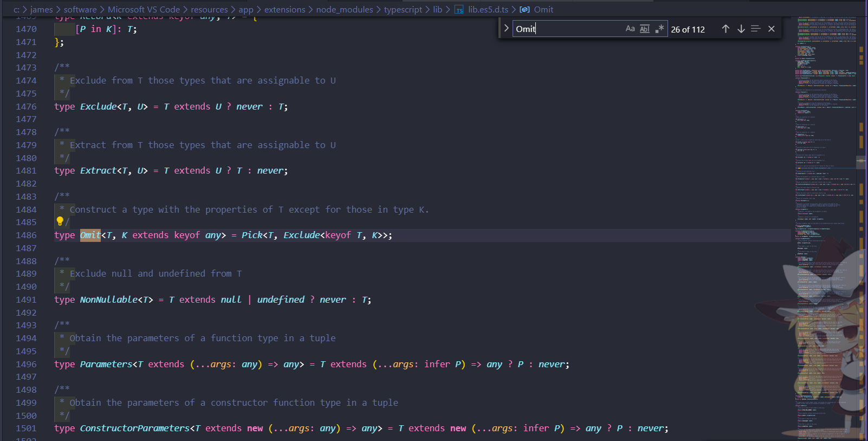Open the 'james' breadcrumb folder
The image size is (868, 441).
pyautogui.click(x=42, y=9)
